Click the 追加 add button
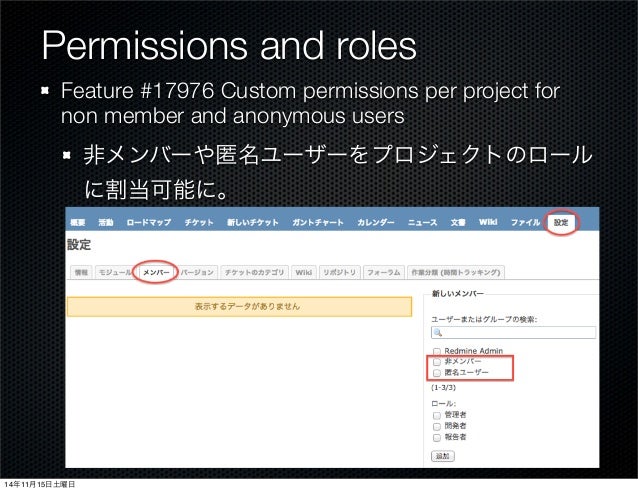 pos(443,456)
